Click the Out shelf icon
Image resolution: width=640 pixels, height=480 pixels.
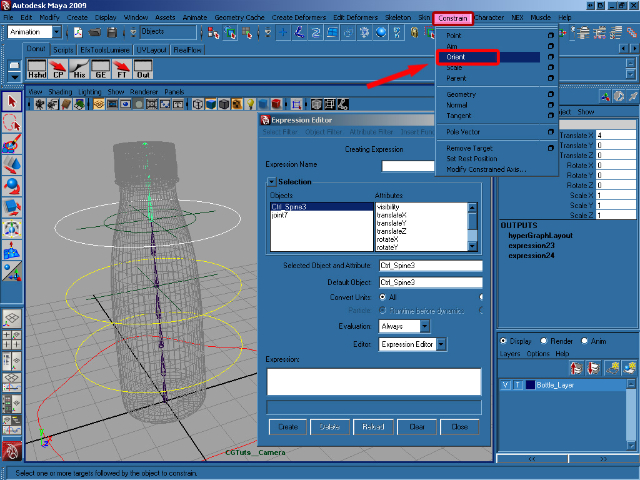pos(143,69)
